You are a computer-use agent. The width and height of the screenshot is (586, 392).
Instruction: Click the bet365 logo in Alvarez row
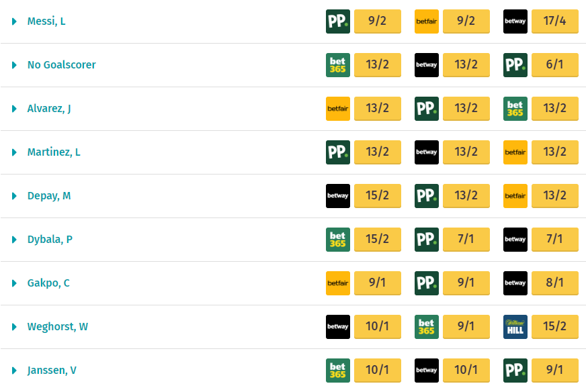[x=515, y=109]
